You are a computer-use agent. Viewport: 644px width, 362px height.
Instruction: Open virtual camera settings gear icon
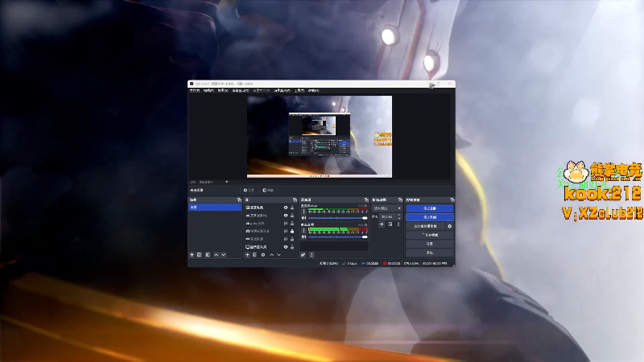click(x=449, y=226)
